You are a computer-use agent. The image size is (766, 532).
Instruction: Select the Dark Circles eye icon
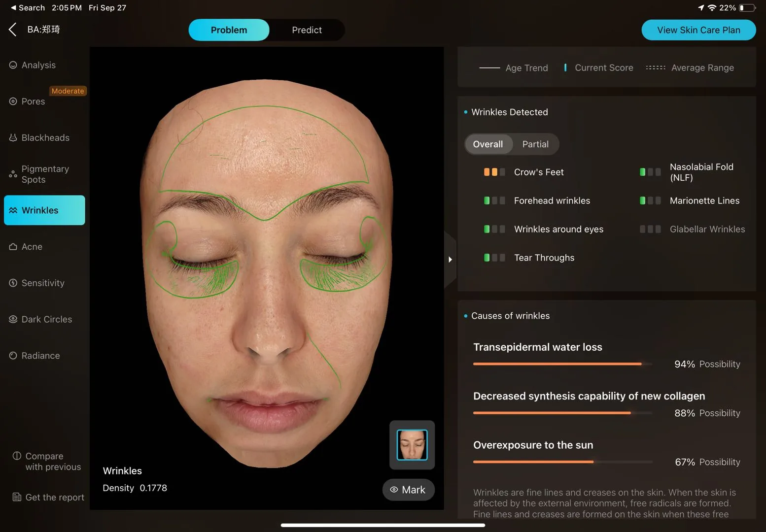13,319
